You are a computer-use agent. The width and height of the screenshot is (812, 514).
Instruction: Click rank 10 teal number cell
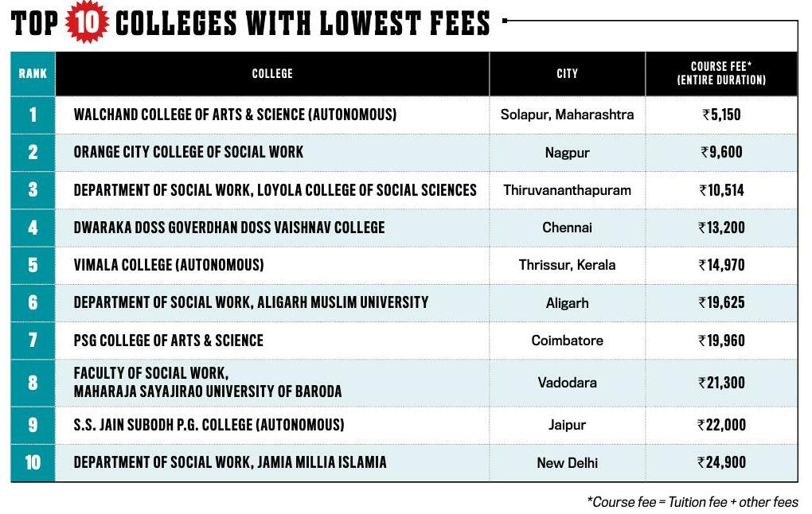(x=33, y=462)
